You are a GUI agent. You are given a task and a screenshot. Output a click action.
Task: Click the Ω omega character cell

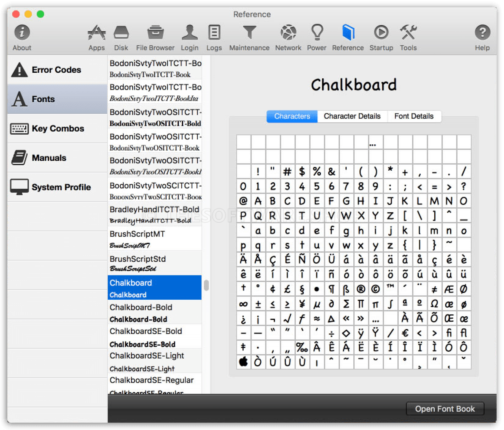434,304
